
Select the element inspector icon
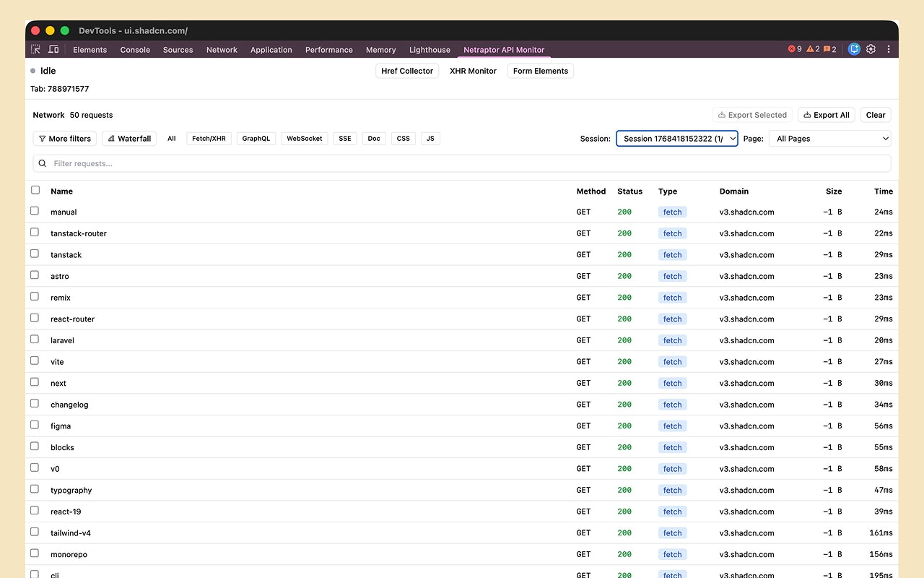tap(35, 48)
